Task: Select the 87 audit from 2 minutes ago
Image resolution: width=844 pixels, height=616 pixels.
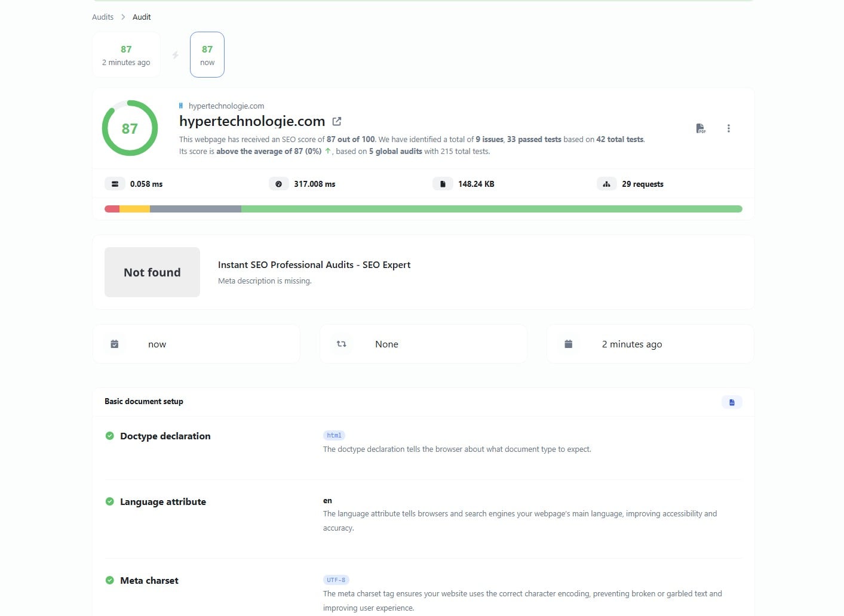Action: click(x=126, y=54)
